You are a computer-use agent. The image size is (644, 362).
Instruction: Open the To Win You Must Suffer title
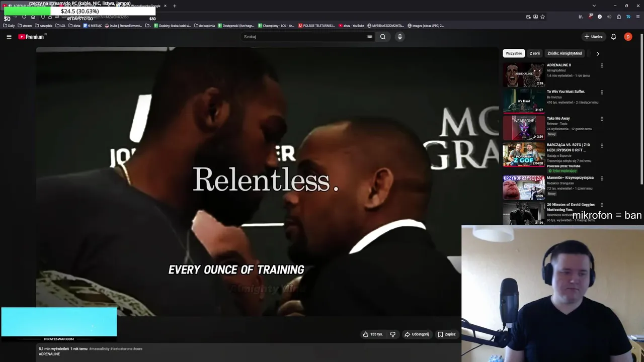point(566,92)
